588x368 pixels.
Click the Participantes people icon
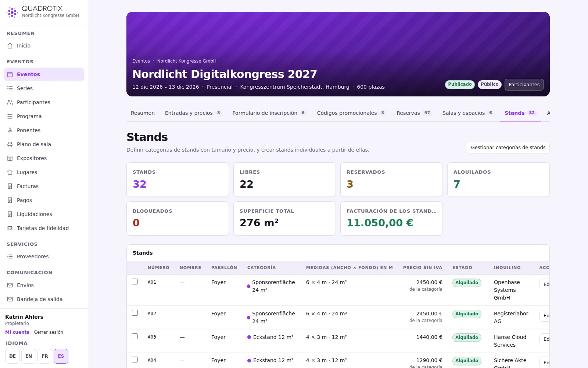[x=10, y=102]
